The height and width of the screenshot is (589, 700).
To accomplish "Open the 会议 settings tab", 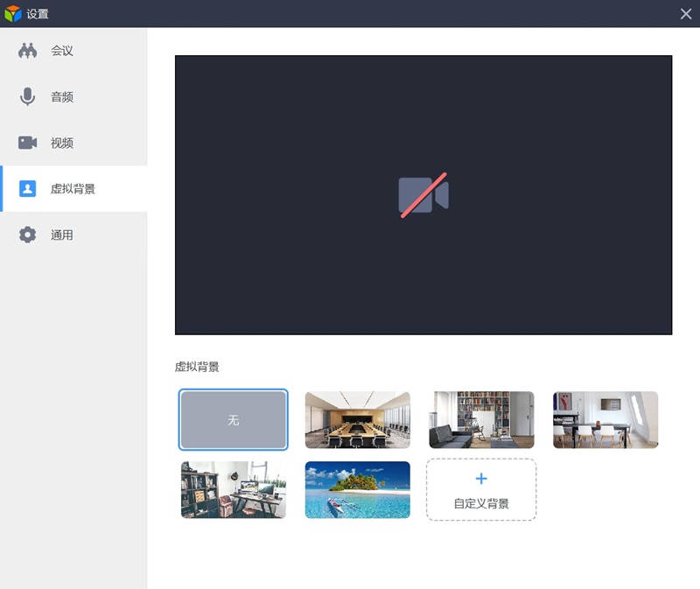I will [x=62, y=51].
